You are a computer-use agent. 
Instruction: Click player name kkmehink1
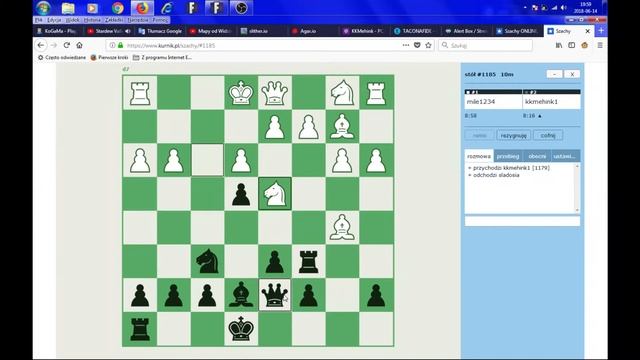click(x=541, y=102)
